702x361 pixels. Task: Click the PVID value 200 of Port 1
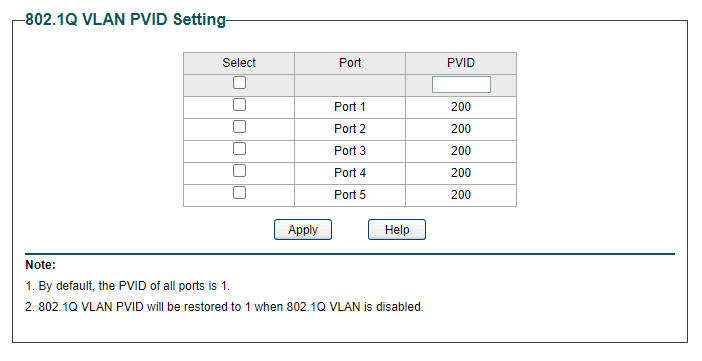click(461, 107)
